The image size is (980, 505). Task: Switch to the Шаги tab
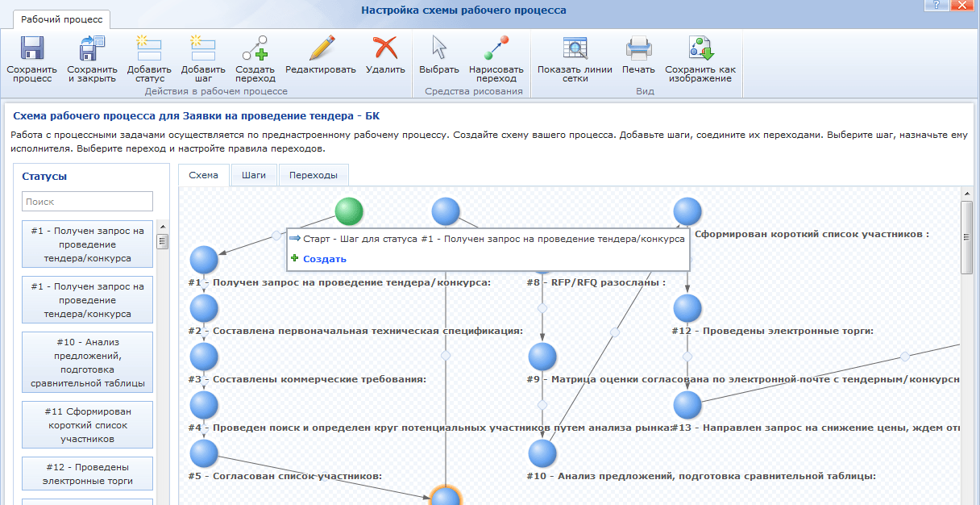(x=254, y=175)
